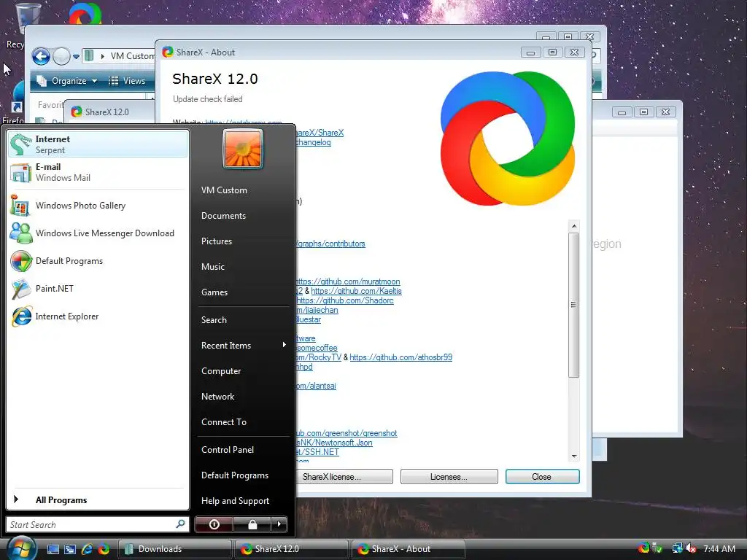Minimize the ShareX About window
747x560 pixels.
(x=531, y=52)
